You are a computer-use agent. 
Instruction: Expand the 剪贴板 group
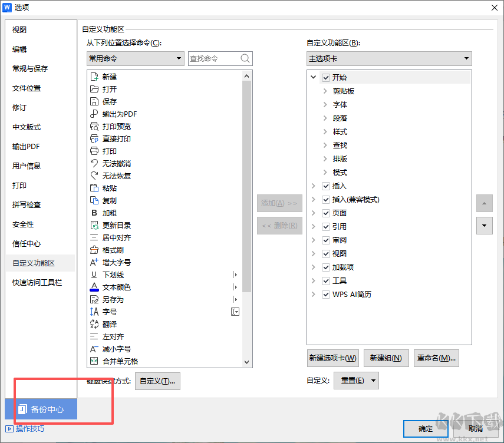point(325,91)
